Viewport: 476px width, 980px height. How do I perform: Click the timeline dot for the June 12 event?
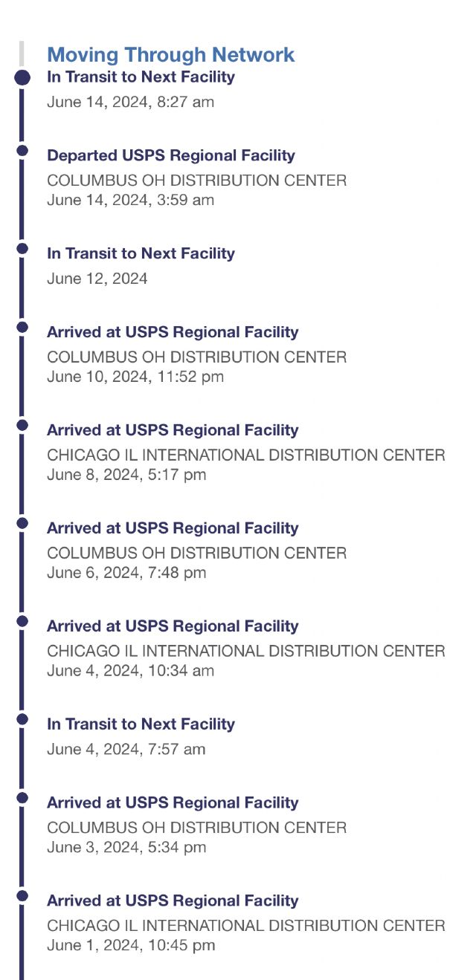[22, 248]
